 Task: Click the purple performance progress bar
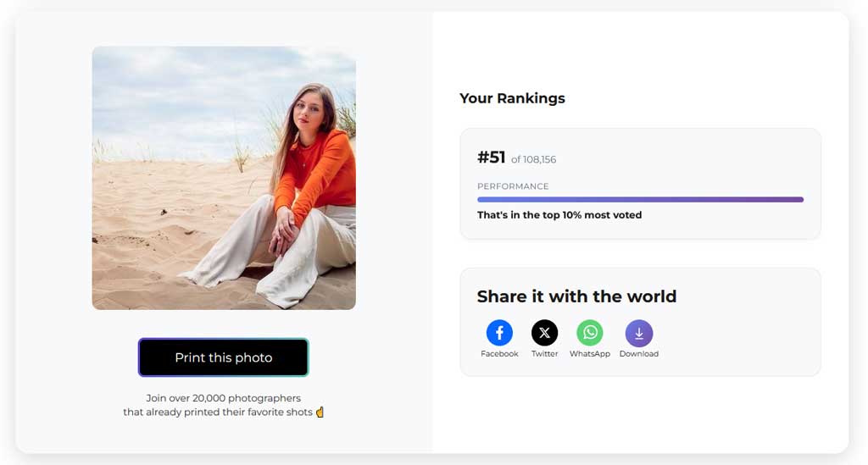point(640,200)
